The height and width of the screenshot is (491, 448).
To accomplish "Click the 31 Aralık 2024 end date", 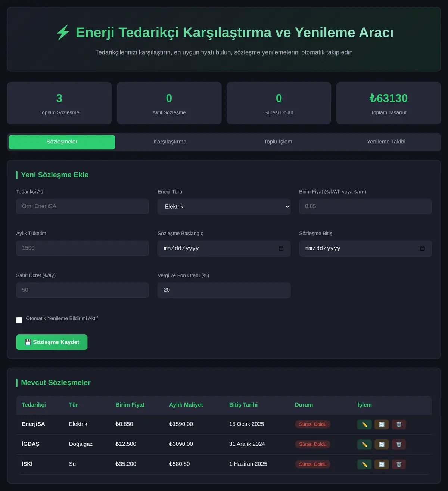I will tap(247, 444).
